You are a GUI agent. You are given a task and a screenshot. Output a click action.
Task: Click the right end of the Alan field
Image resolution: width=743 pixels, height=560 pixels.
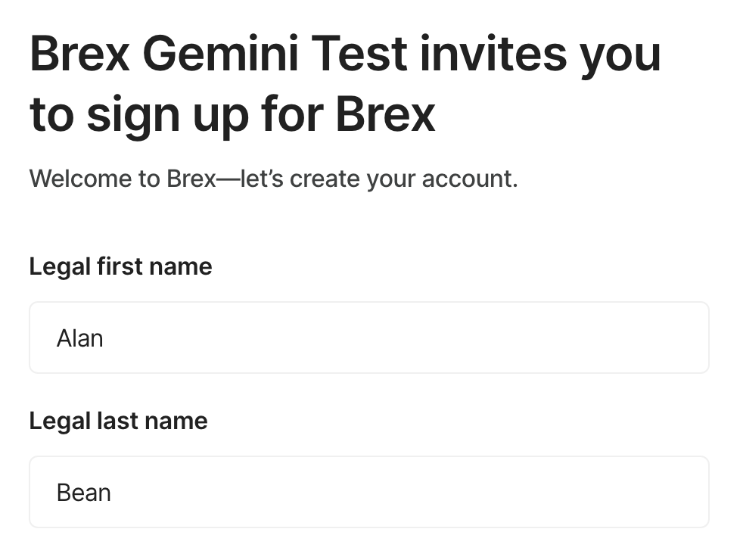(681, 338)
